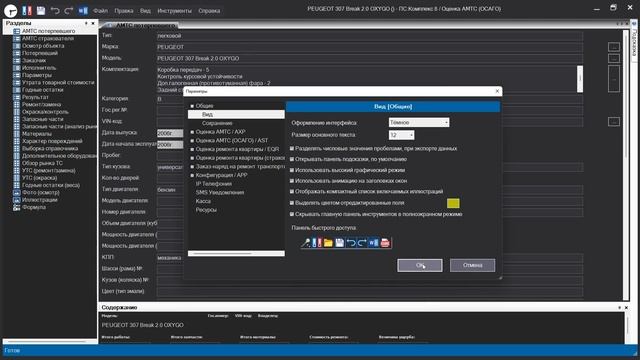Close the Параметры dialog with X

pyautogui.click(x=497, y=91)
